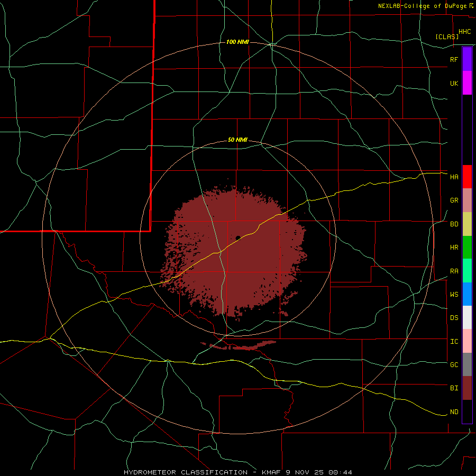476x476 pixels.
Task: Click the IC legend label
Action: click(454, 342)
